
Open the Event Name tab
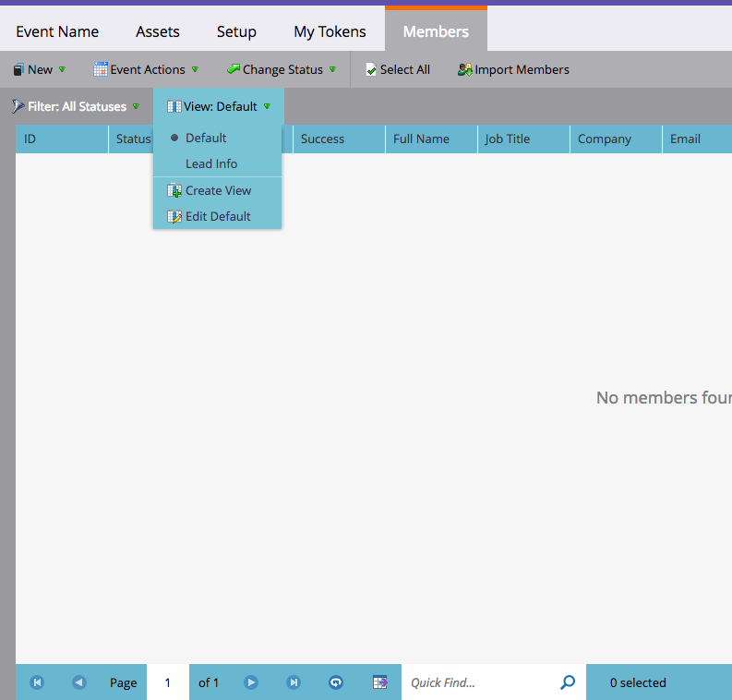point(57,31)
